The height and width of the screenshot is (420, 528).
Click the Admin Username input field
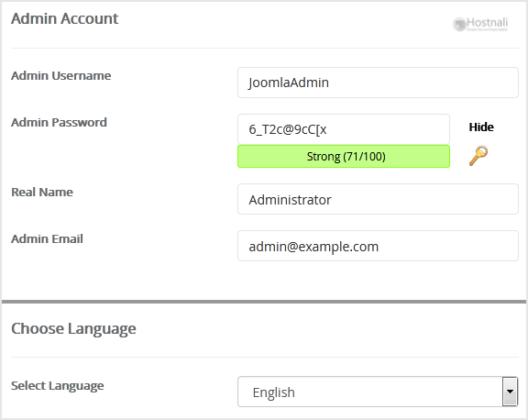(378, 83)
